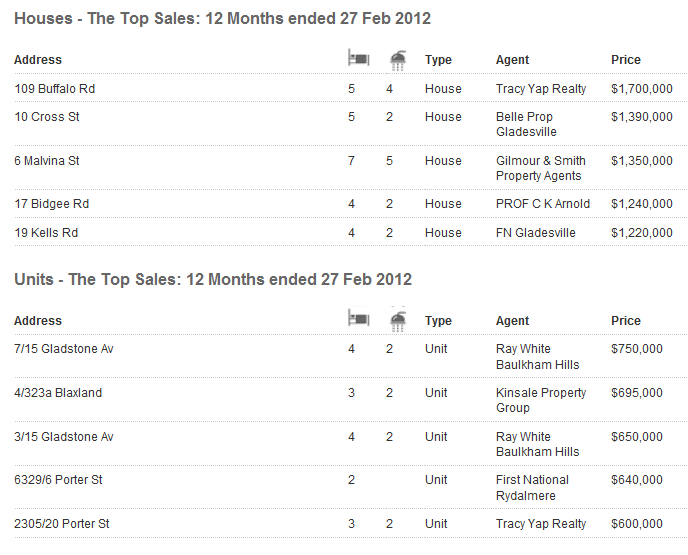Click Price column header in Houses table

coord(626,60)
